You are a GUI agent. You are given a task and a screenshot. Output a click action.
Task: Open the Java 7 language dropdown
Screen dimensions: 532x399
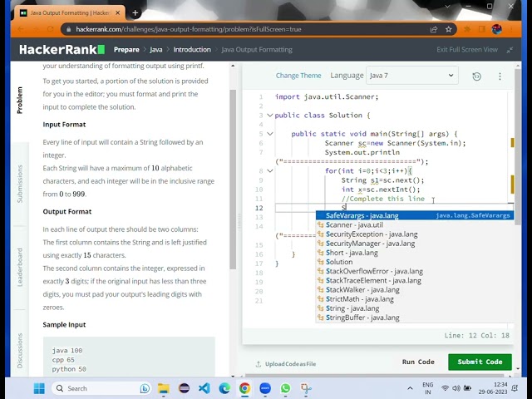click(x=412, y=76)
